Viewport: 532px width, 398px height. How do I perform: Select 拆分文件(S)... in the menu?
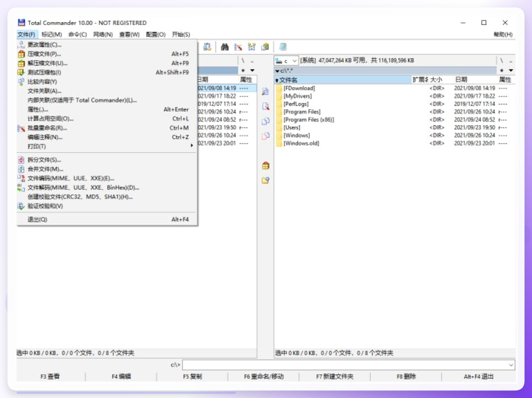[x=107, y=159]
